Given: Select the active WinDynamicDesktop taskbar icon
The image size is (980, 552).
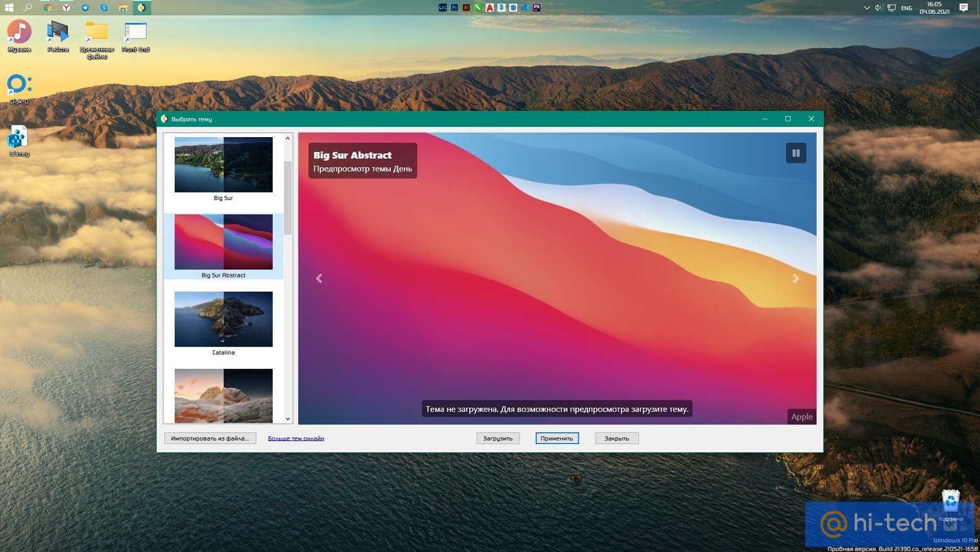Looking at the screenshot, I should pos(141,8).
